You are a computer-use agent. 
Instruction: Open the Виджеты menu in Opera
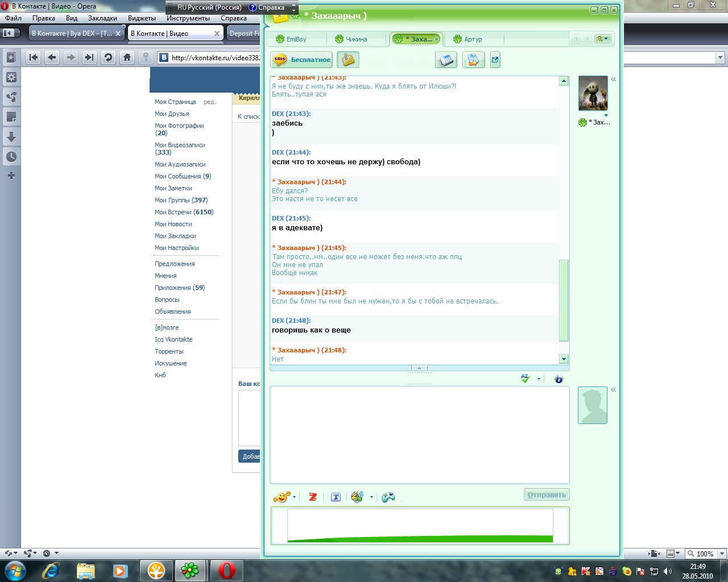(142, 18)
